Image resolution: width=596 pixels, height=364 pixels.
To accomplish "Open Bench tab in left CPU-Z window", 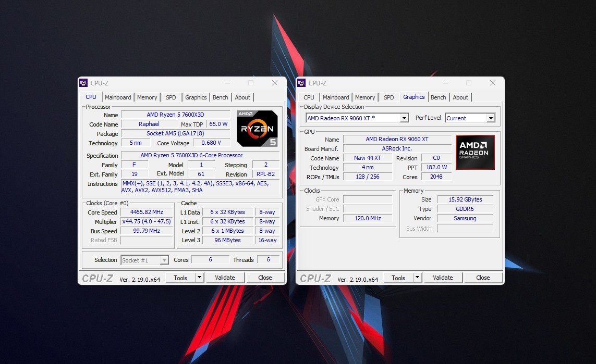I will 221,97.
